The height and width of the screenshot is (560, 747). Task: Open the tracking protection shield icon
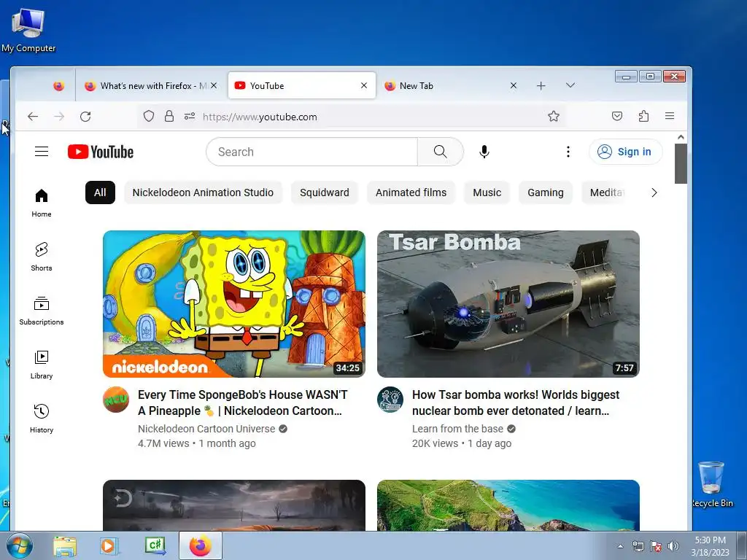pos(149,116)
